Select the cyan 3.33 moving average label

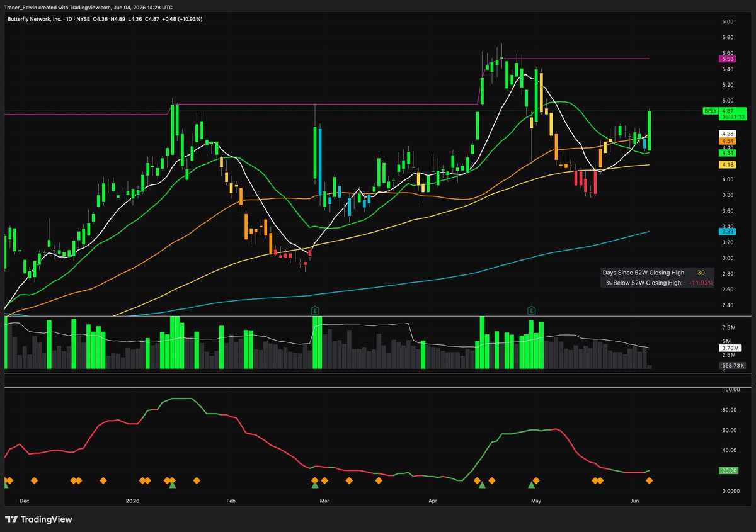coord(728,232)
